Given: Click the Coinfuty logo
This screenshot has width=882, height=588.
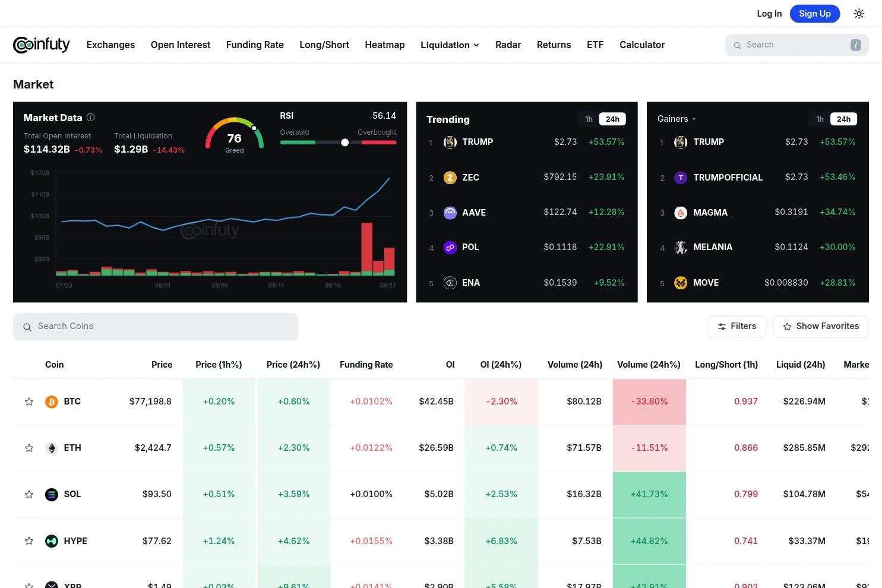Looking at the screenshot, I should click(x=42, y=45).
